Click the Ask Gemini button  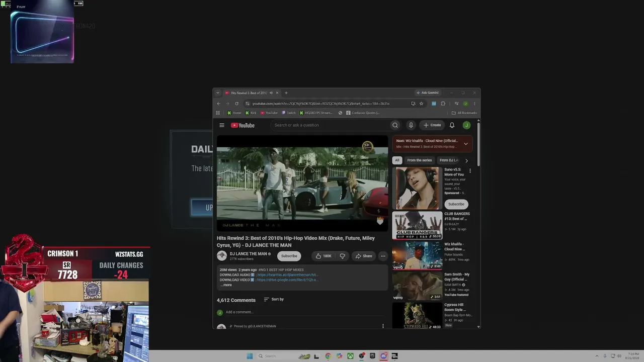(428, 93)
